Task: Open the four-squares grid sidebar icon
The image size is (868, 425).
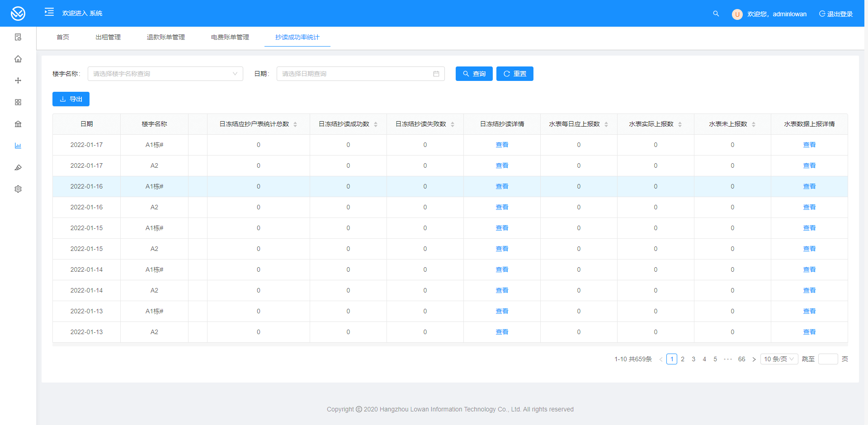Action: point(18,102)
